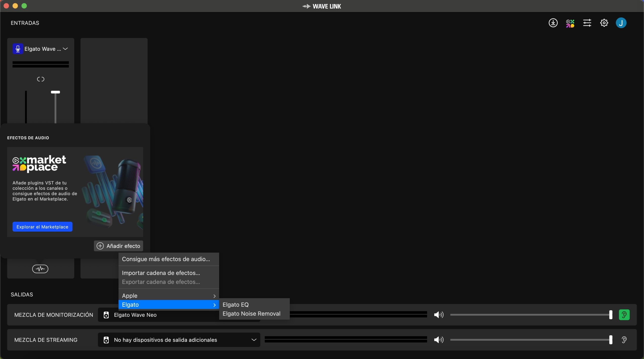Click the MEZCLA DE STREAMING label
The height and width of the screenshot is (359, 644).
(46, 340)
